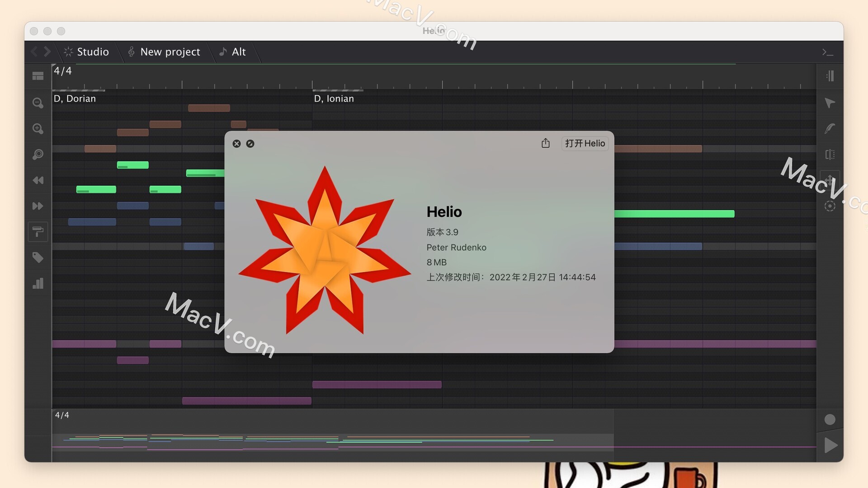Select the long green note on the right
Image resolution: width=868 pixels, height=488 pixels.
point(674,214)
